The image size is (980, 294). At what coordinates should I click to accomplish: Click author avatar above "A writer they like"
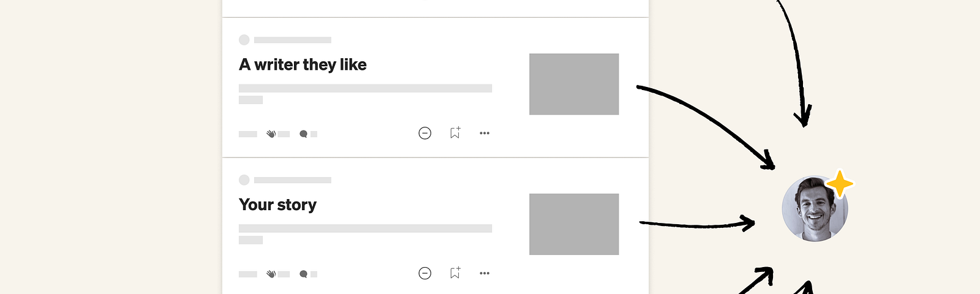point(244,40)
